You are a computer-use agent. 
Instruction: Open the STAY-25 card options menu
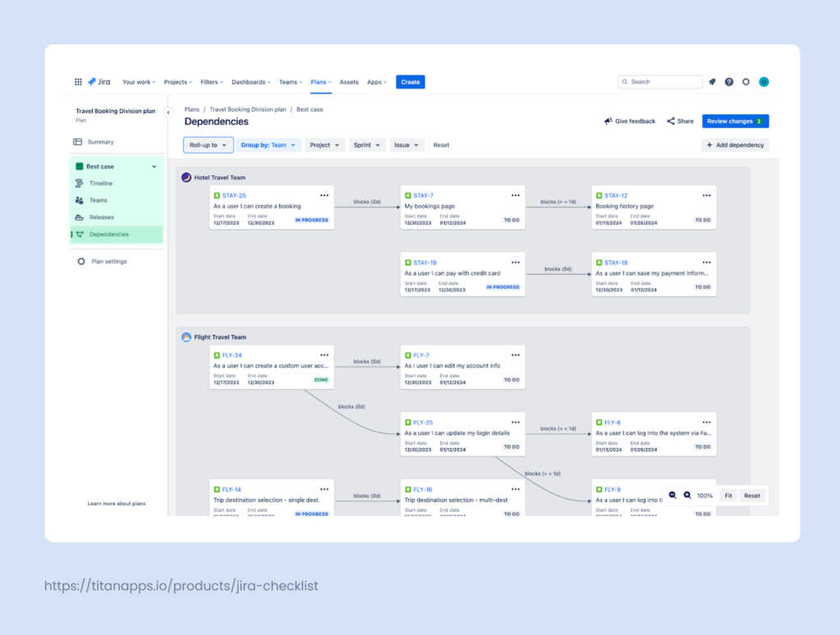324,195
